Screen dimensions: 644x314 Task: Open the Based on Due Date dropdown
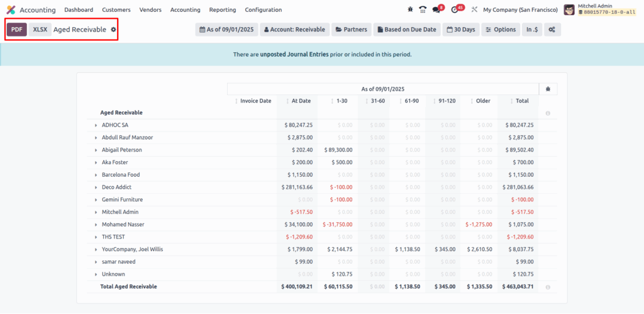(x=407, y=30)
